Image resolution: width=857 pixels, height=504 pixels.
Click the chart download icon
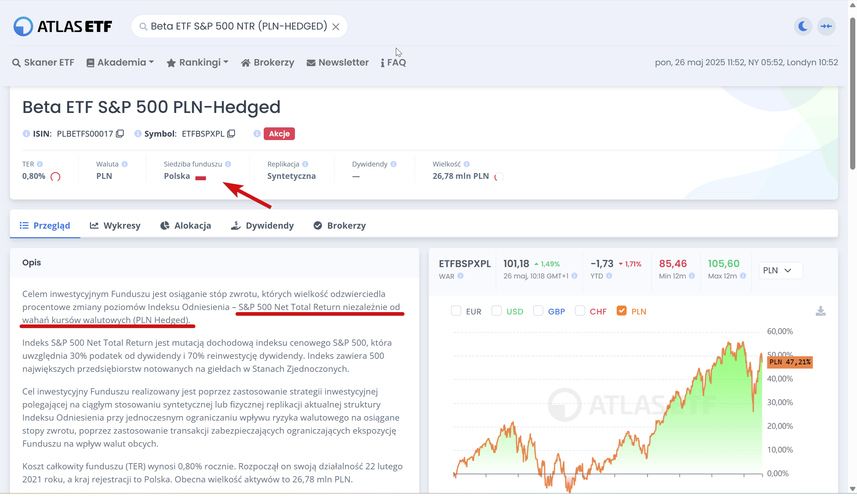click(820, 311)
